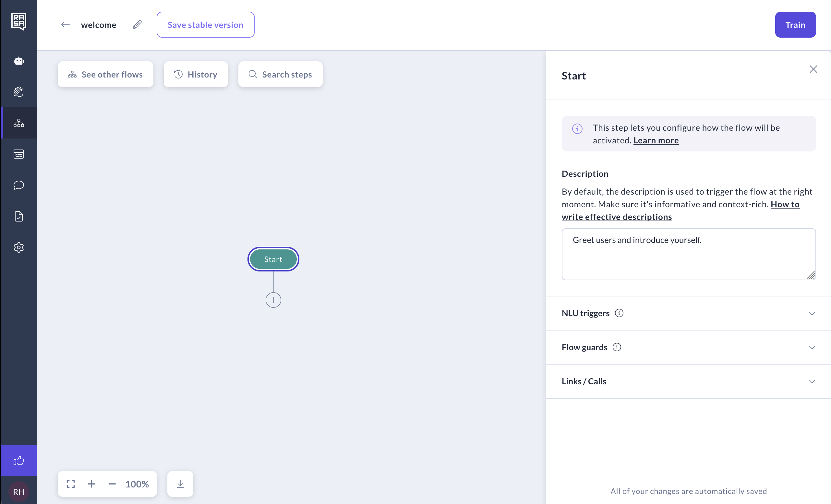This screenshot has height=504, width=831.
Task: Download the flow using download icon
Action: (x=180, y=484)
